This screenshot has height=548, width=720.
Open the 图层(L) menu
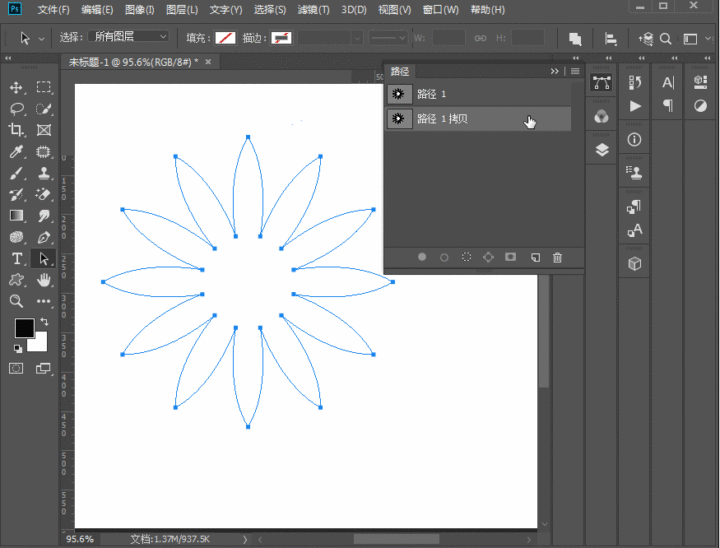click(182, 10)
